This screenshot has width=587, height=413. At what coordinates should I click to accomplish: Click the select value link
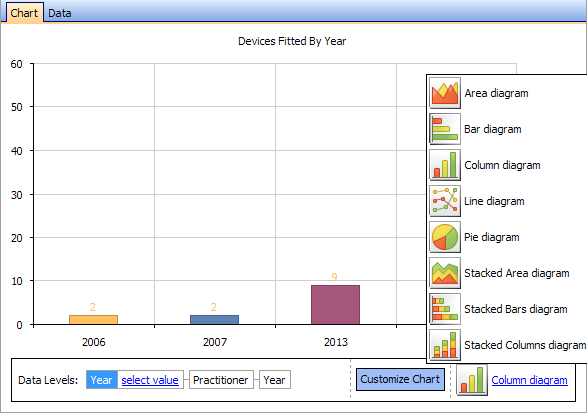150,380
